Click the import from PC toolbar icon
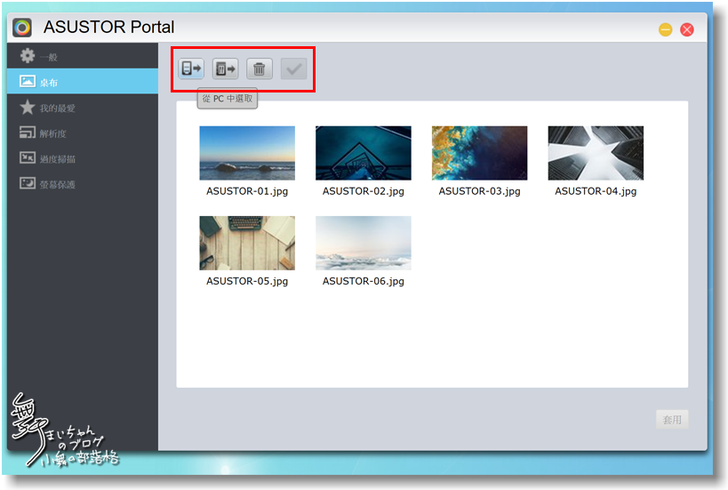 tap(191, 69)
